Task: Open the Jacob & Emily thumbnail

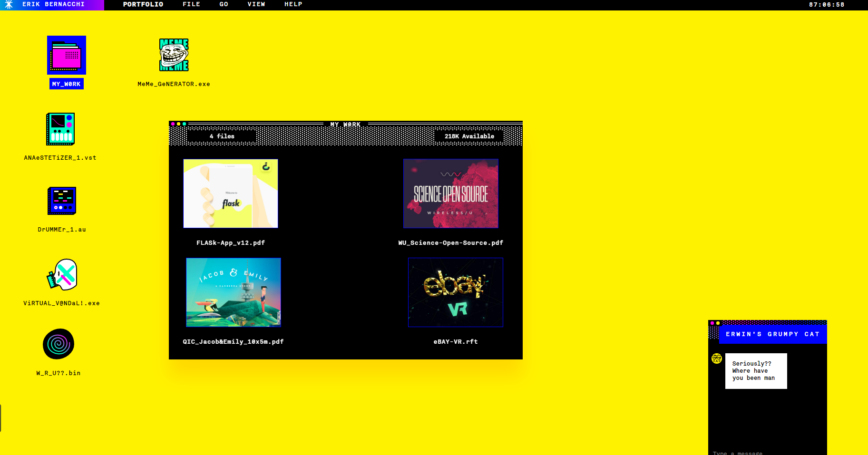Action: click(234, 292)
